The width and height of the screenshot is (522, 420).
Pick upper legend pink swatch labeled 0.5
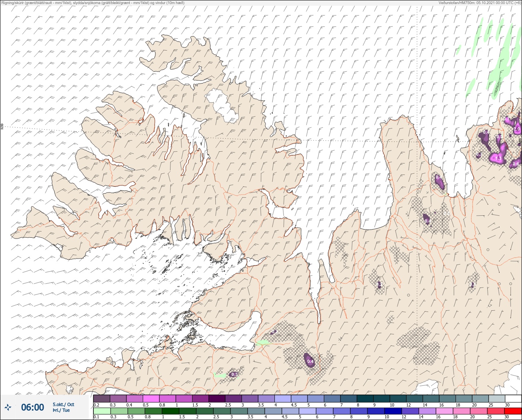[151, 398]
